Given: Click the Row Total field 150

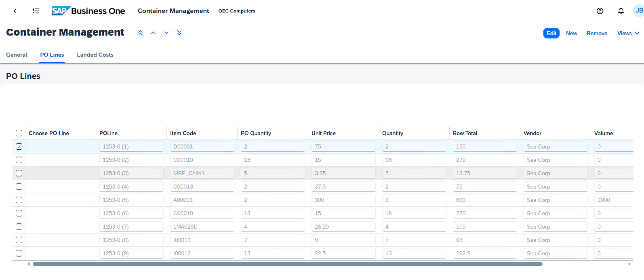Looking at the screenshot, I should pos(485,146).
